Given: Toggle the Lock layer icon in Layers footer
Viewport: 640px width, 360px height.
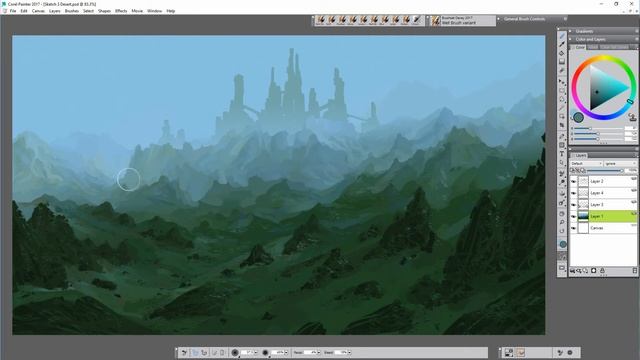Looking at the screenshot, I should tap(602, 271).
